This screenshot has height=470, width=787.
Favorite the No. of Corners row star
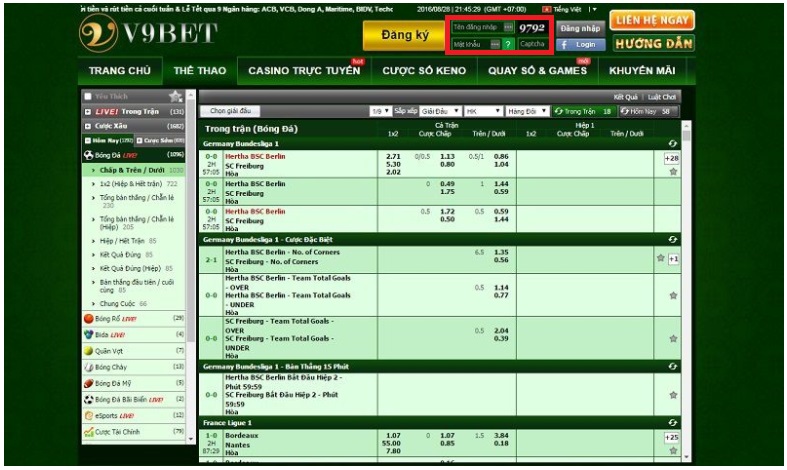(x=661, y=258)
